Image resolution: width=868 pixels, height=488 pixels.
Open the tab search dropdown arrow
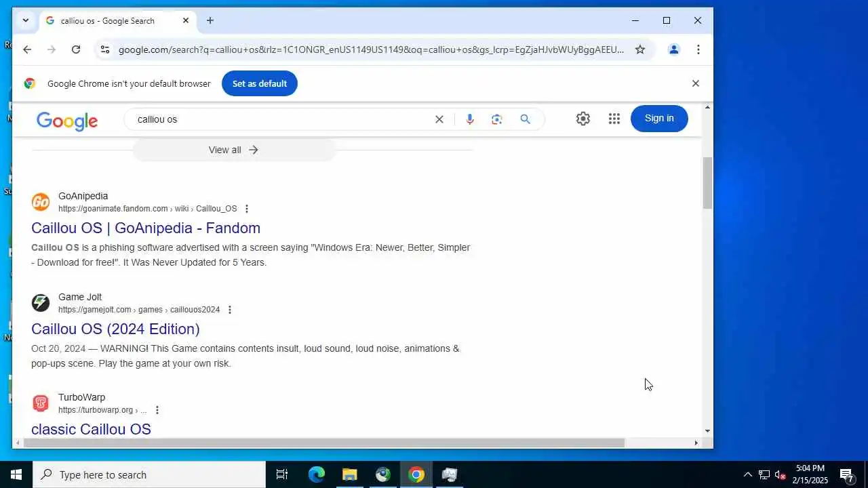(25, 20)
